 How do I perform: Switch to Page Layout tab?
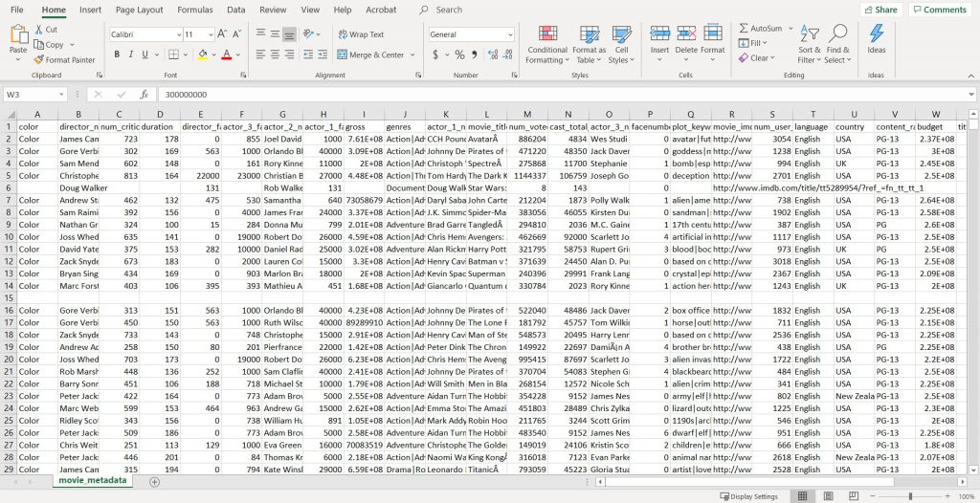pyautogui.click(x=140, y=10)
